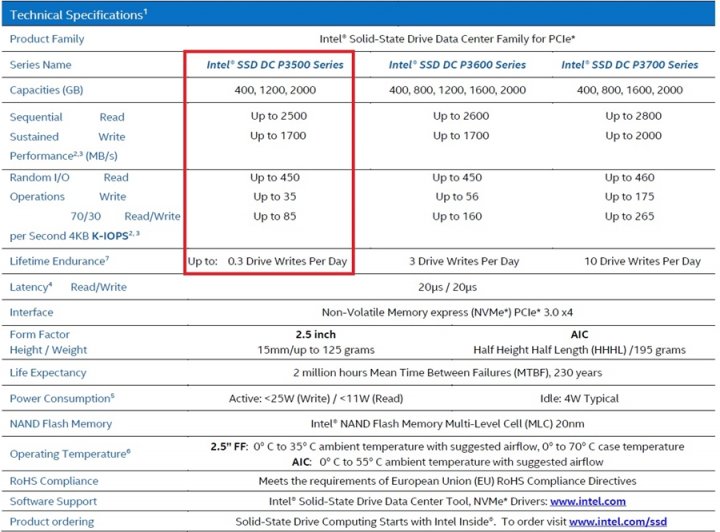Click the AIC form factor heading
This screenshot has width=720, height=532.
pyautogui.click(x=579, y=335)
